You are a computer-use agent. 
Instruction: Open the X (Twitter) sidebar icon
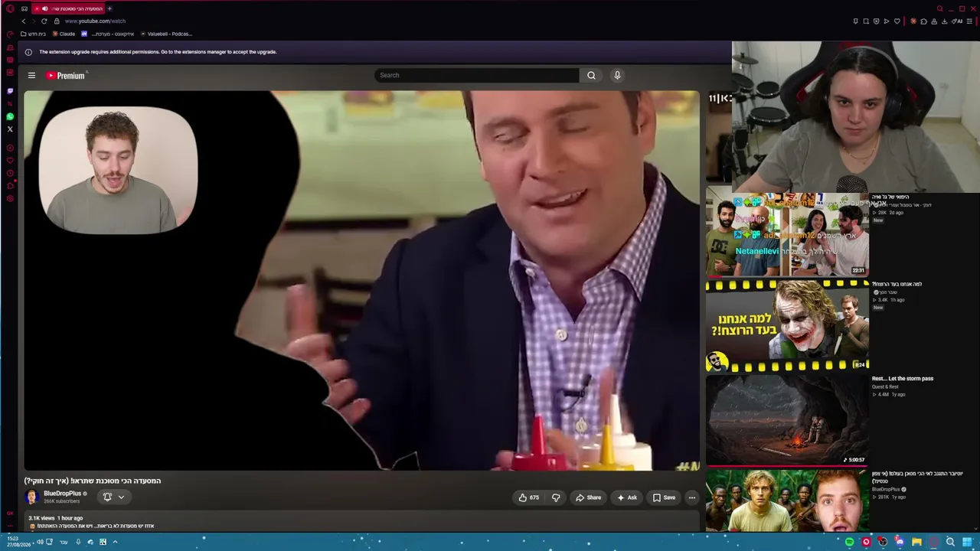[x=10, y=129]
